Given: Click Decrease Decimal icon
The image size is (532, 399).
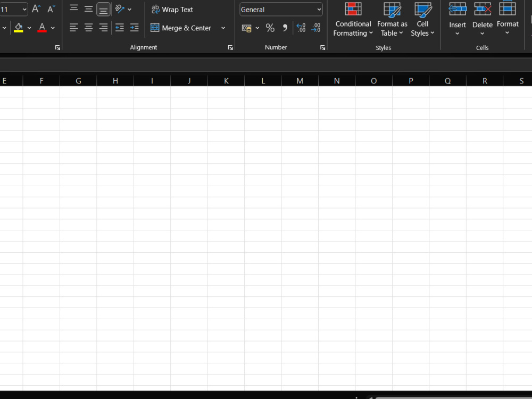Looking at the screenshot, I should click(x=316, y=28).
